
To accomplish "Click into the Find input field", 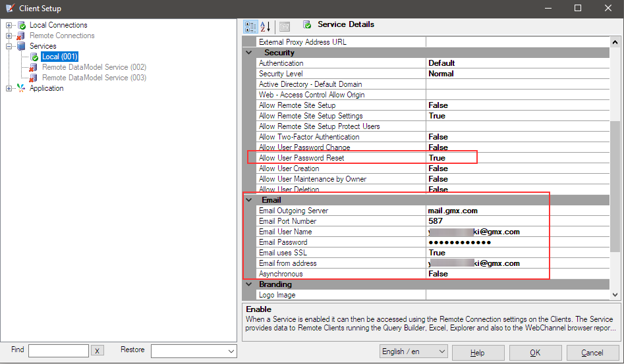I will (x=59, y=351).
